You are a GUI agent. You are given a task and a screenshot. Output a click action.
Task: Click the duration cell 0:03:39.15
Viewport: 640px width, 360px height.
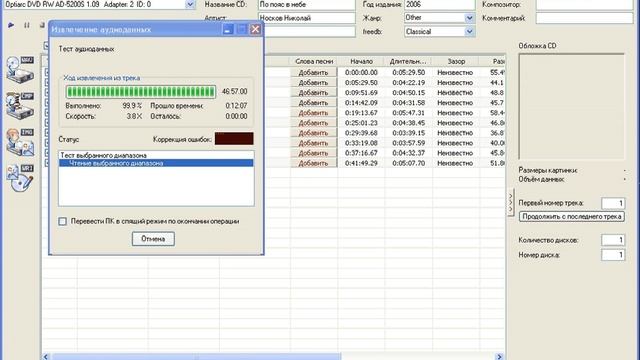pyautogui.click(x=409, y=133)
